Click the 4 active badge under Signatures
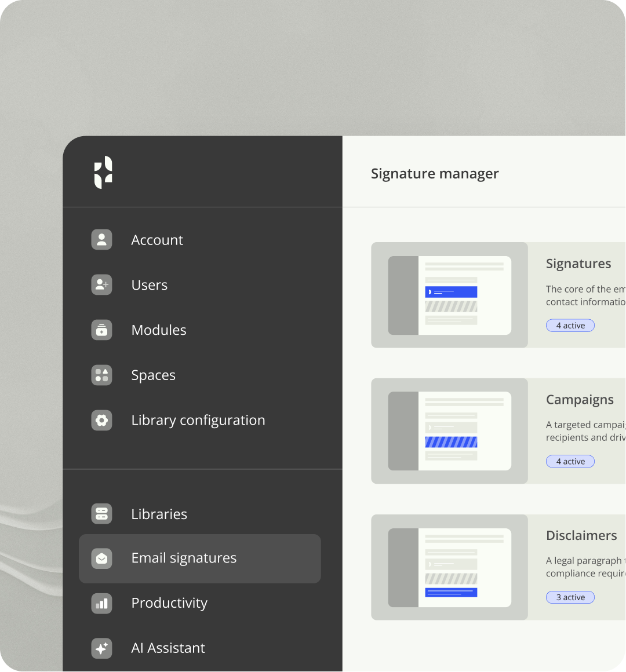Screen dimensions: 626x672 tap(570, 325)
